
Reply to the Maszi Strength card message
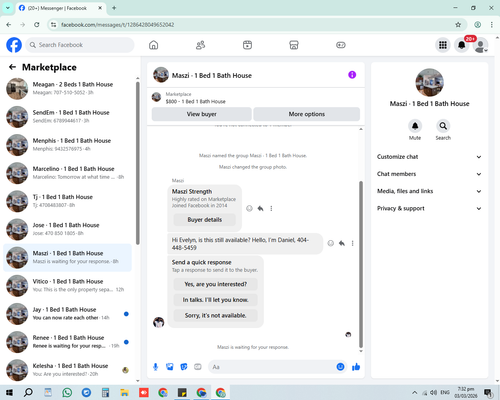click(x=260, y=208)
